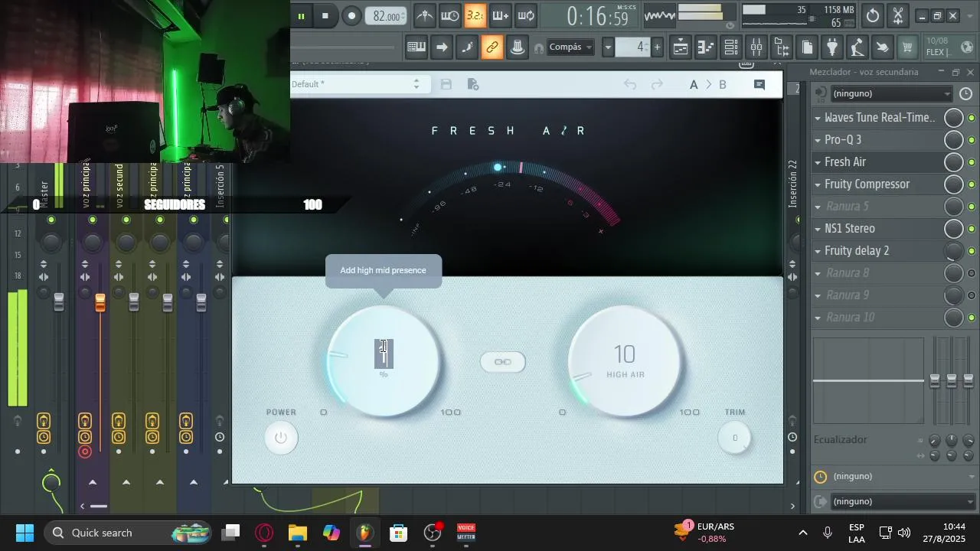The width and height of the screenshot is (980, 551).
Task: Toggle the metronome icon
Action: [425, 16]
